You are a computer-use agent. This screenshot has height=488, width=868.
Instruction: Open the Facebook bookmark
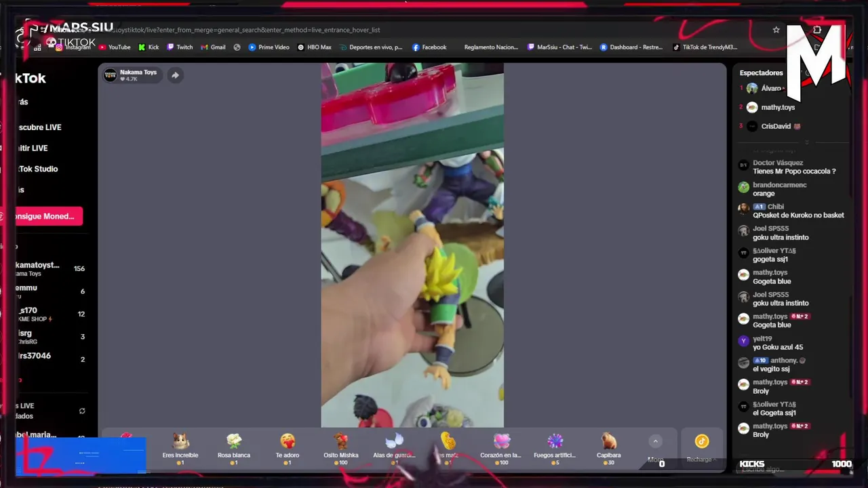point(429,47)
